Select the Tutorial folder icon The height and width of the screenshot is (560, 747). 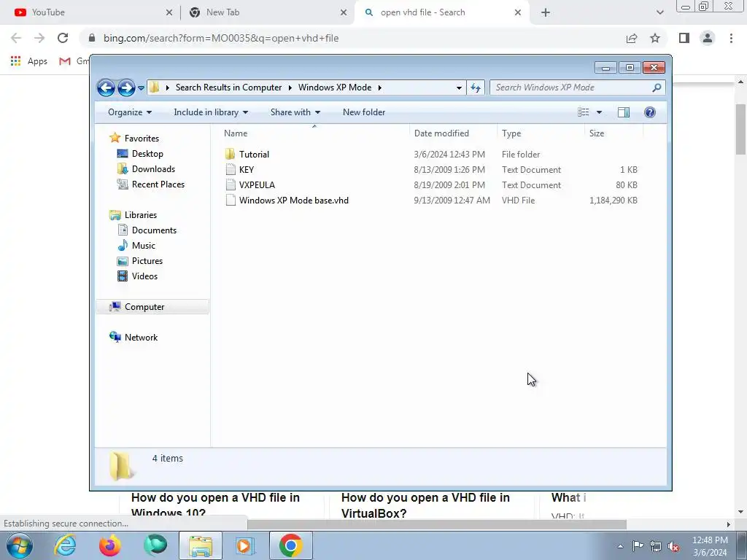[x=230, y=155]
